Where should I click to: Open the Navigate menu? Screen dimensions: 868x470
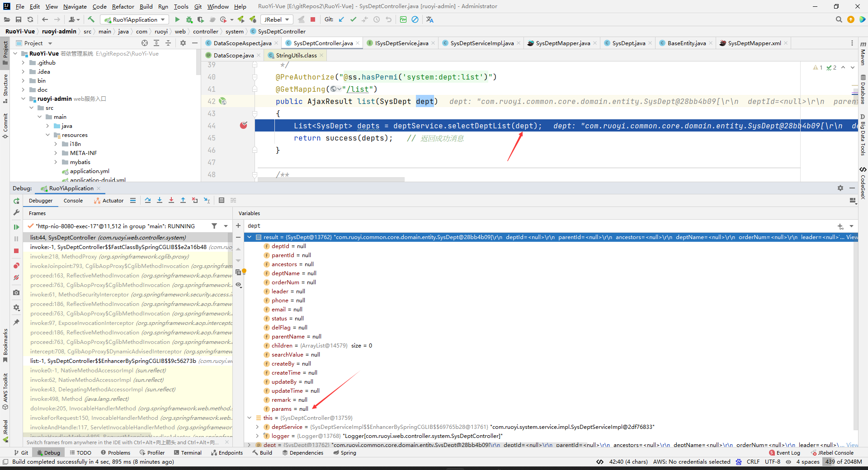pos(75,6)
